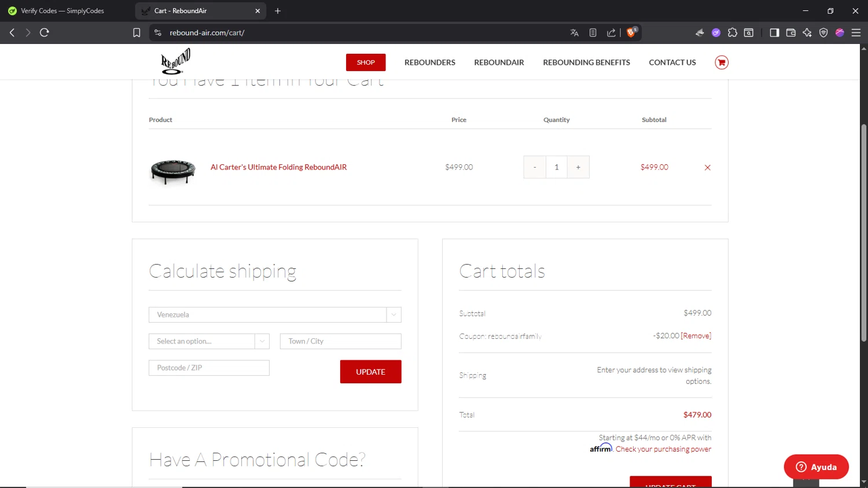The height and width of the screenshot is (488, 868).
Task: Click the 'Calculate shipping' heading
Action: (223, 271)
